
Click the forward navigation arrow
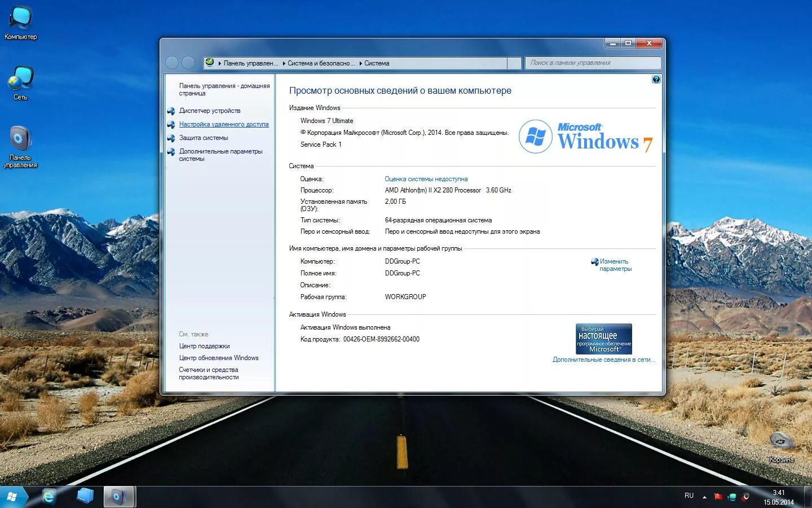click(x=188, y=63)
